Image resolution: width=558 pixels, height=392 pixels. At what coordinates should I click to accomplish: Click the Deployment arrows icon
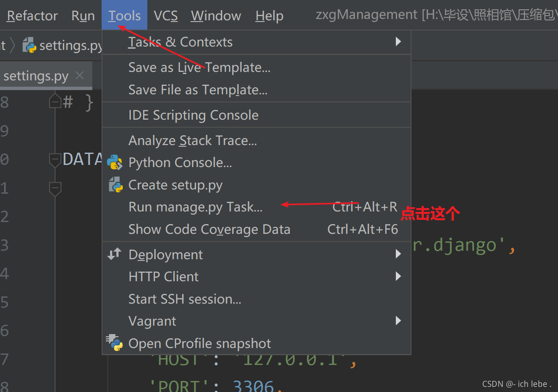click(x=114, y=254)
